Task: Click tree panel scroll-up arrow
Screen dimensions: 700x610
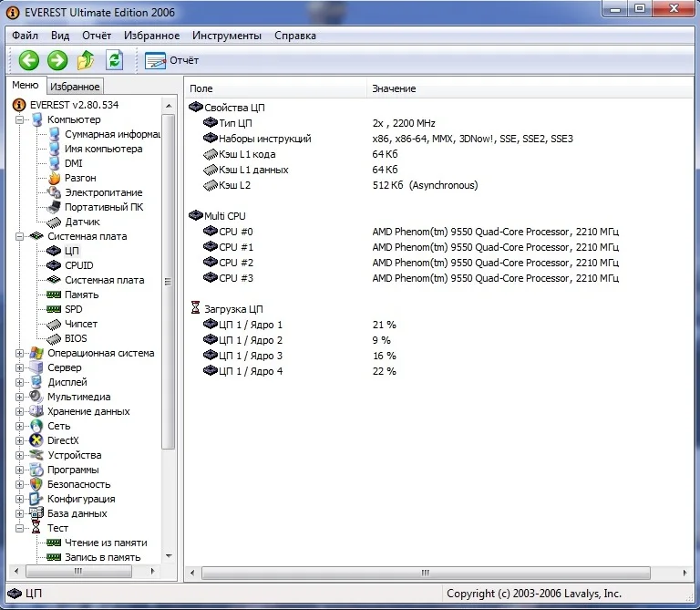Action: coord(169,106)
